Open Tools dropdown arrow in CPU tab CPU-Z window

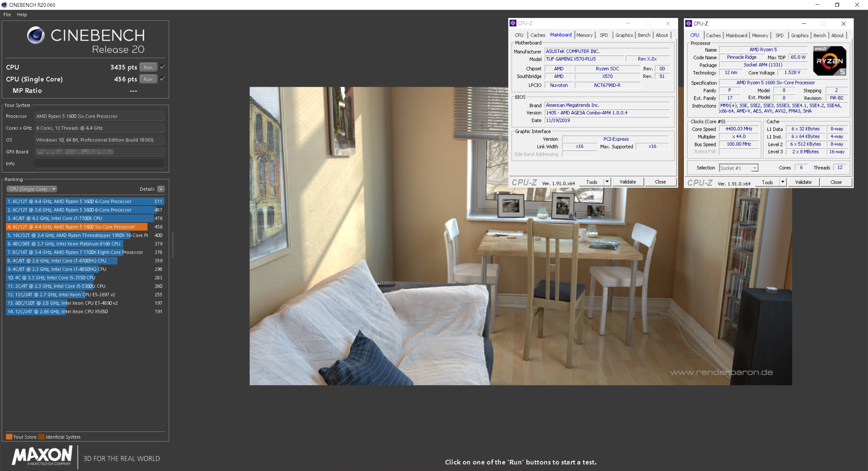(783, 182)
